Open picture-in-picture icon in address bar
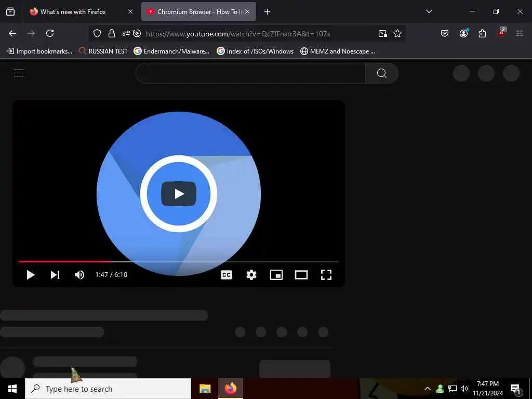 (x=383, y=33)
